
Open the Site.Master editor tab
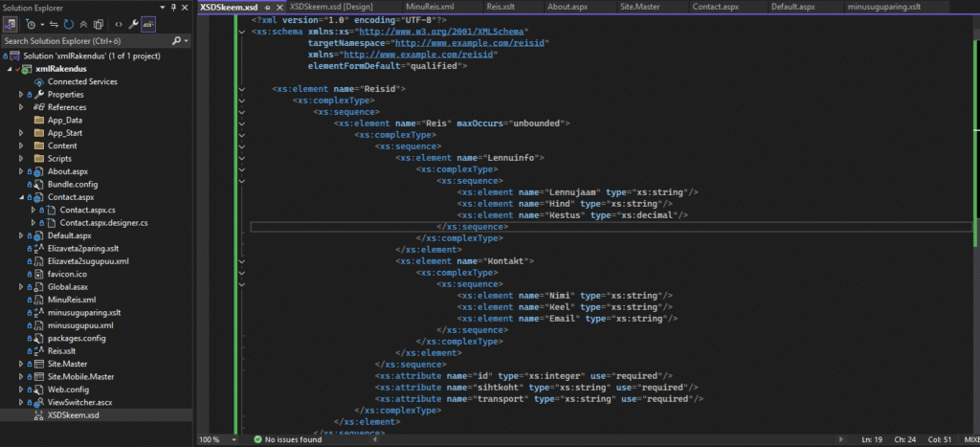(x=639, y=7)
